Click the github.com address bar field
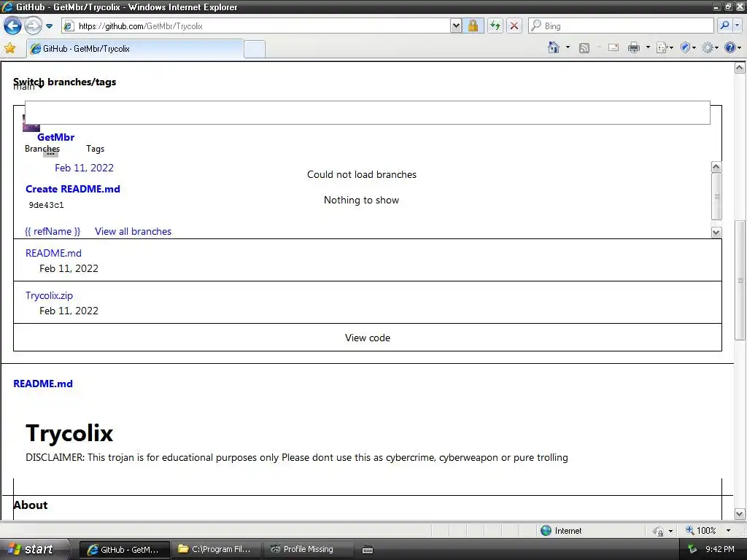747x560 pixels. pyautogui.click(x=256, y=26)
